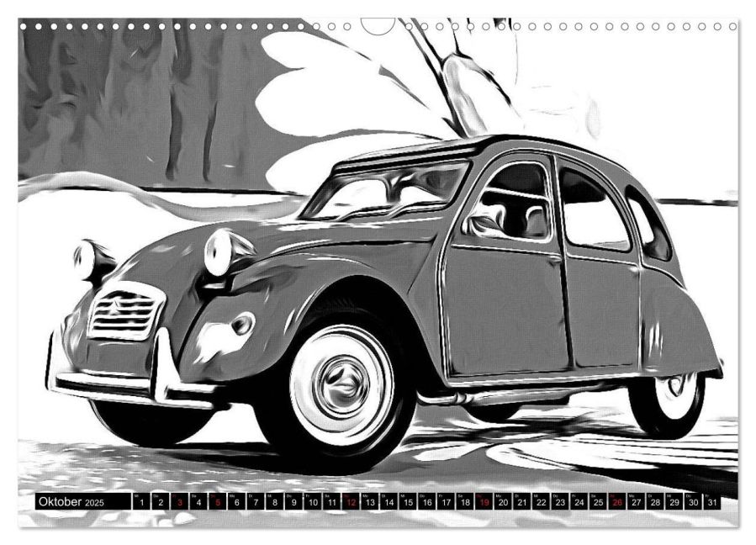Click the red Sunday date 5

click(218, 502)
